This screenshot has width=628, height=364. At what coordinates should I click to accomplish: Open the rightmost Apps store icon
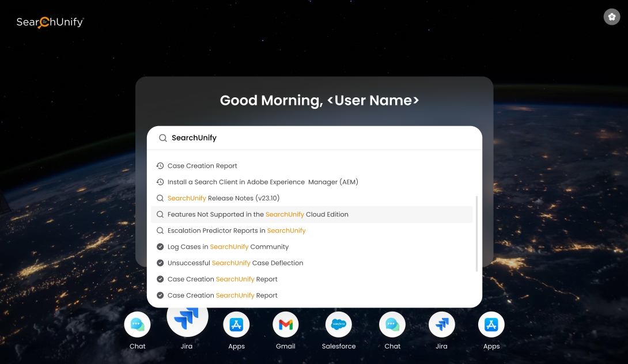coord(491,325)
